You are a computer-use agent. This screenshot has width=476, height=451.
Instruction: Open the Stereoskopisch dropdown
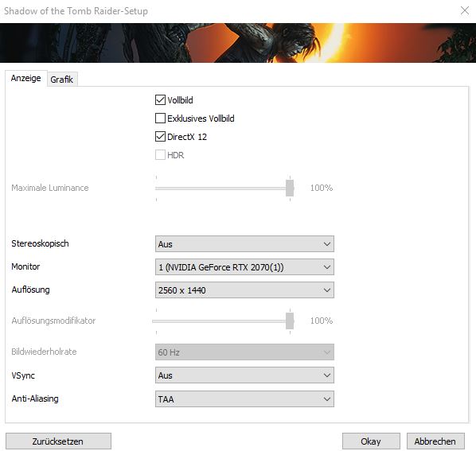(x=244, y=244)
